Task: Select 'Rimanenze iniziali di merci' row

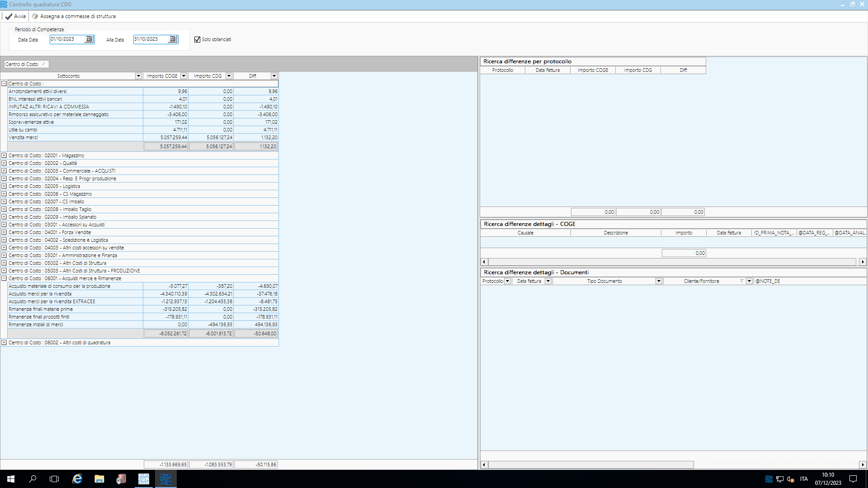Action: click(x=143, y=324)
